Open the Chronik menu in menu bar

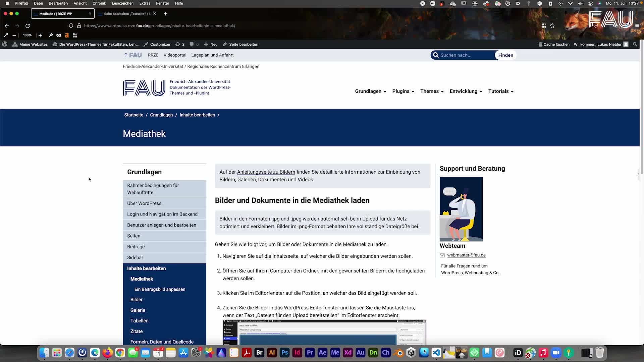pos(99,3)
